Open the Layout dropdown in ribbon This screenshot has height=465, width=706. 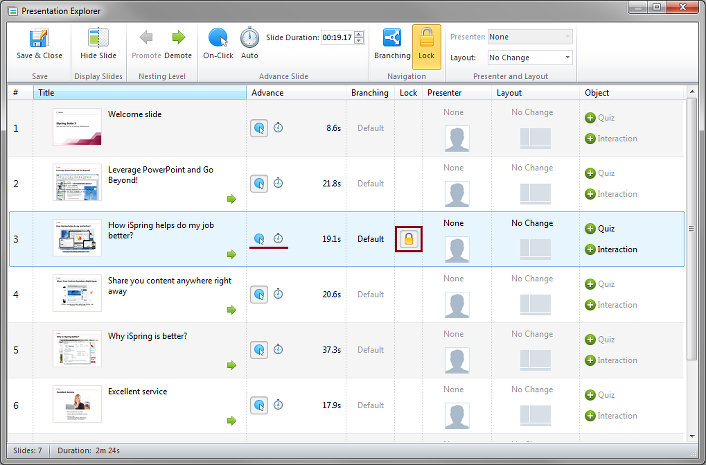[x=530, y=58]
